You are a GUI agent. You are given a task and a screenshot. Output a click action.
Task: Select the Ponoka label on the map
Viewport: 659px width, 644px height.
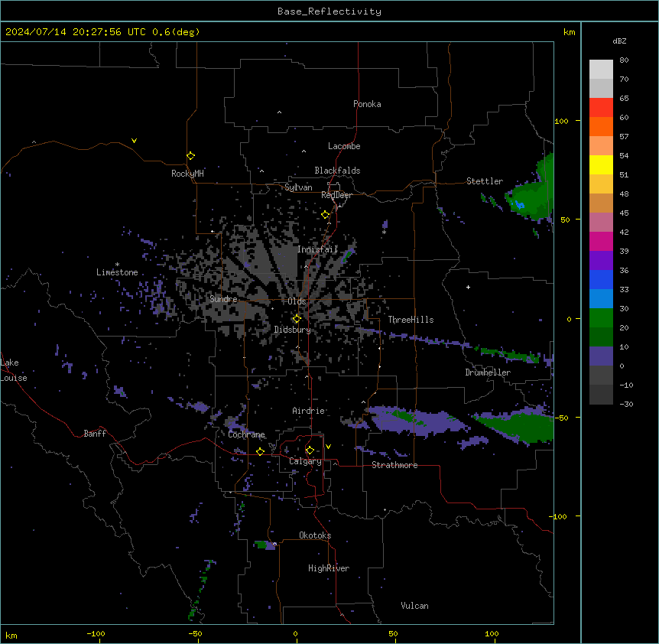[x=367, y=104]
